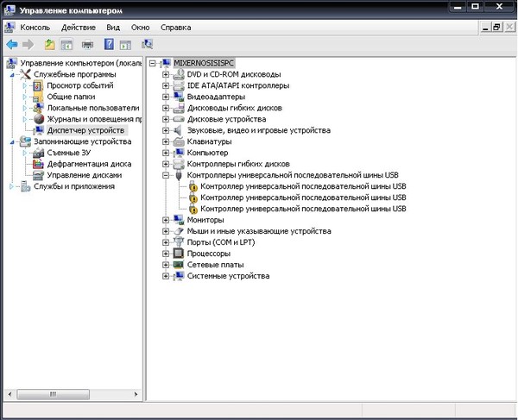Click warning icon of second USB controller
This screenshot has width=518, height=420.
coord(193,198)
